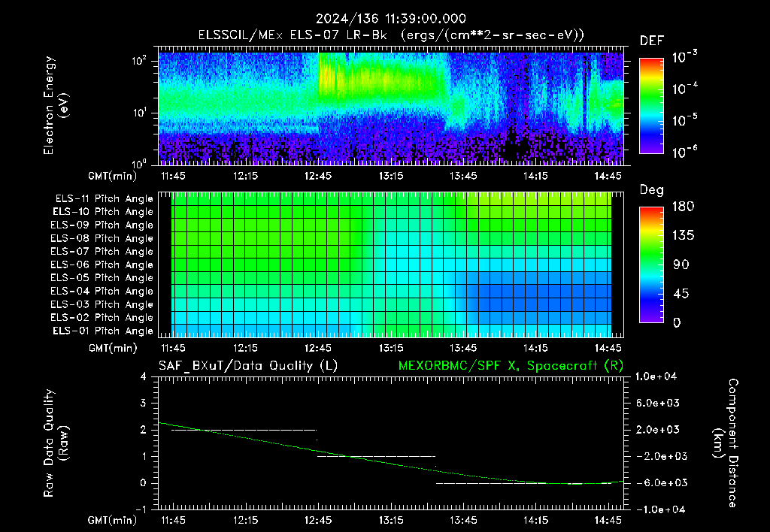Click the '11:45' time under the electron spectrogram
This screenshot has width=770, height=532.
(173, 176)
